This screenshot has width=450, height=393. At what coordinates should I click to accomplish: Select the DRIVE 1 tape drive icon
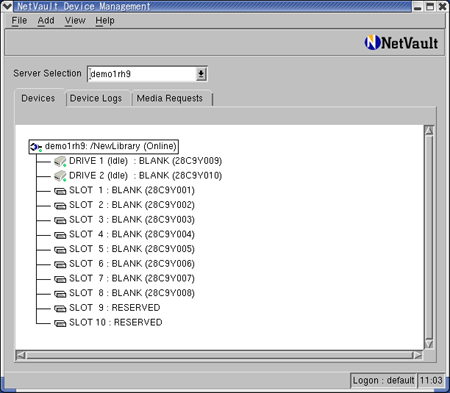60,161
